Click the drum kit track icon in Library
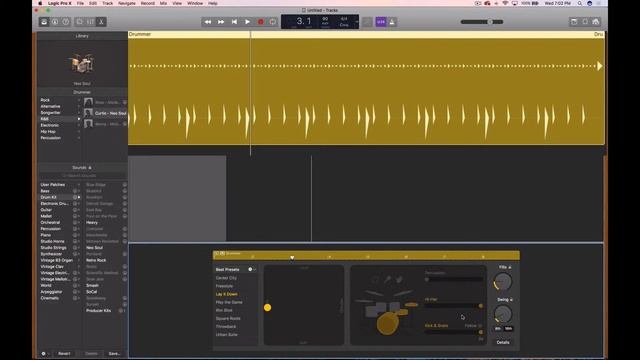 click(82, 62)
